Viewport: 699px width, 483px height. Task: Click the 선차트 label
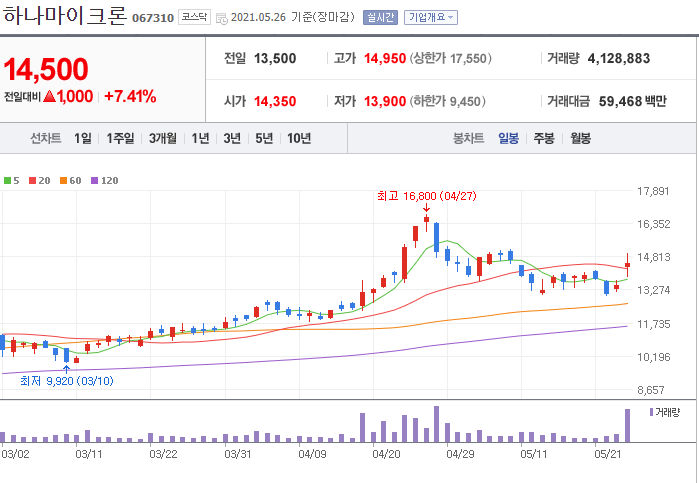[45, 138]
